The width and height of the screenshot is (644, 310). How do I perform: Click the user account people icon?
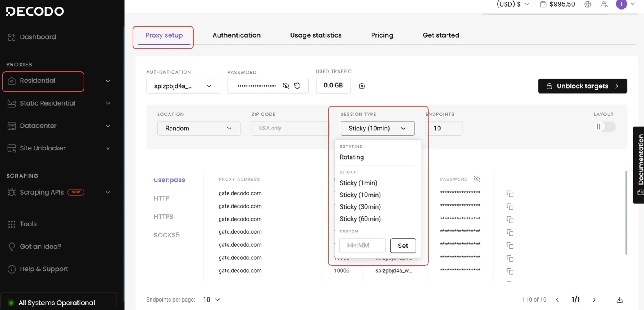click(604, 4)
